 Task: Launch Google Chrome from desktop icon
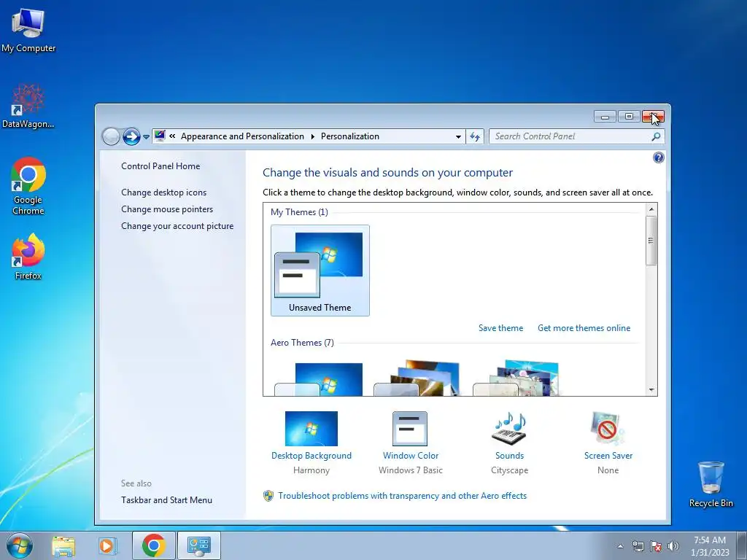click(x=28, y=186)
